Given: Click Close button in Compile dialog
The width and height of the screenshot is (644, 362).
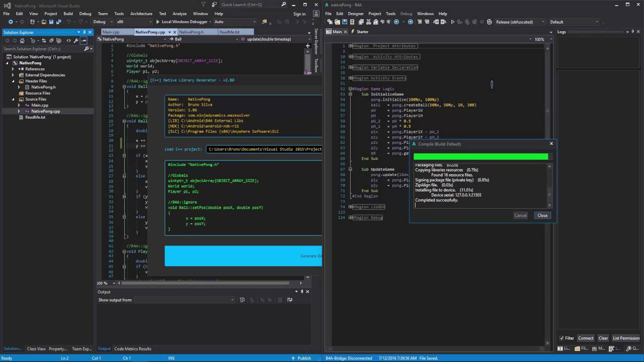Looking at the screenshot, I should [542, 215].
